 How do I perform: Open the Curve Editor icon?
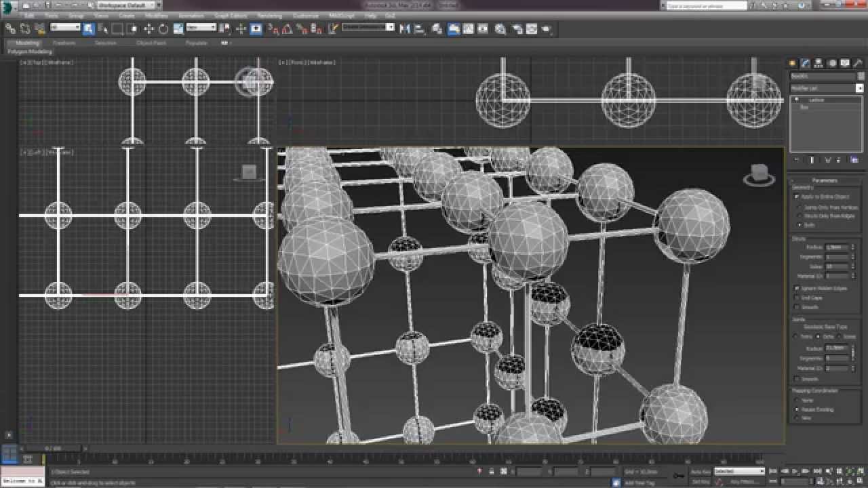[468, 28]
